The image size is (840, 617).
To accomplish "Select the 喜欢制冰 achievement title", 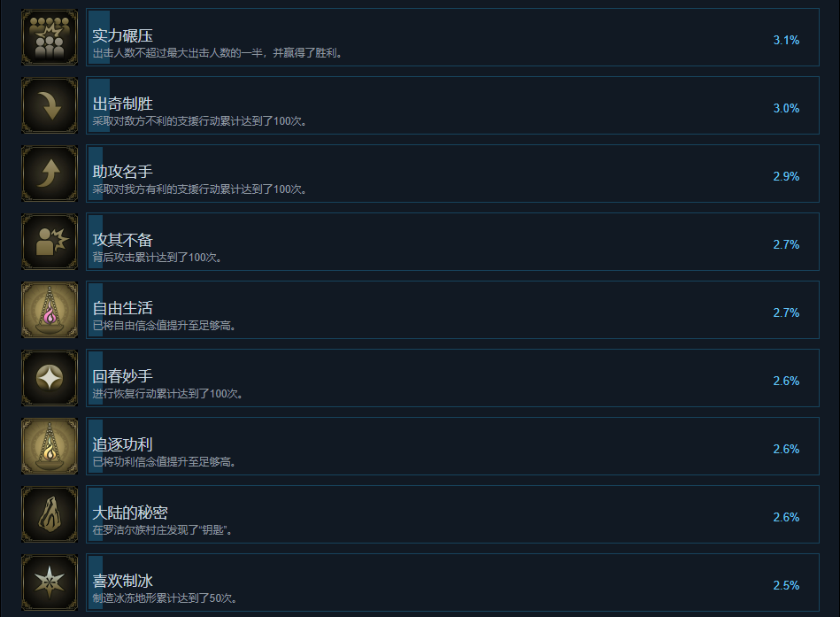I will click(x=122, y=581).
